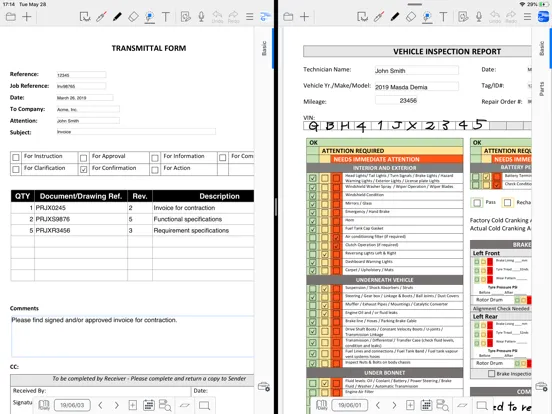This screenshot has height=414, width=552.
Task: Activate the Text tool in right window
Action: click(x=443, y=17)
